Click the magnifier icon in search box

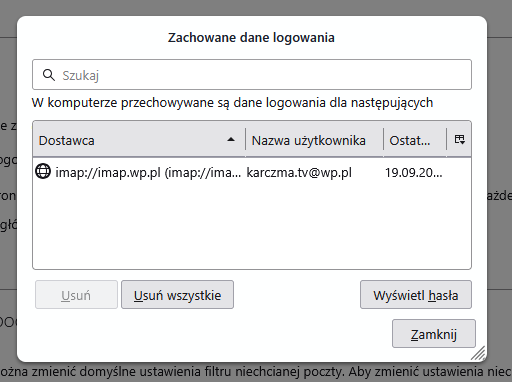coord(49,75)
